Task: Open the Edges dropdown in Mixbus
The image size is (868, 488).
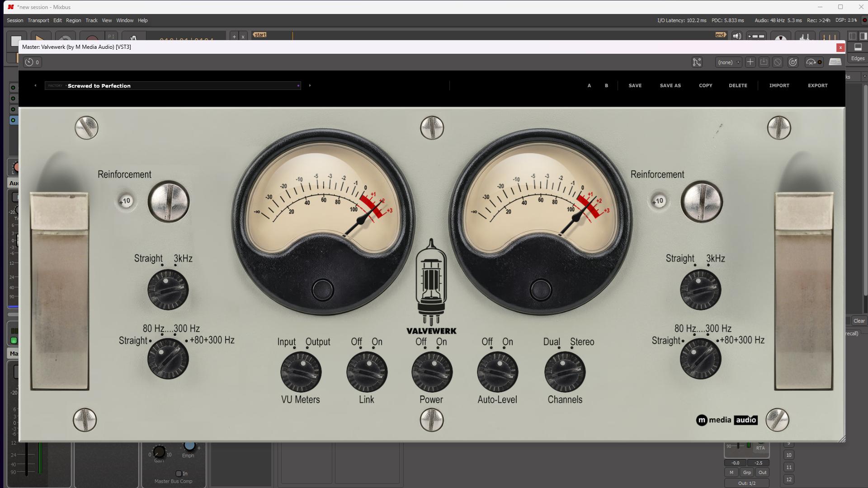Action: pos(859,58)
